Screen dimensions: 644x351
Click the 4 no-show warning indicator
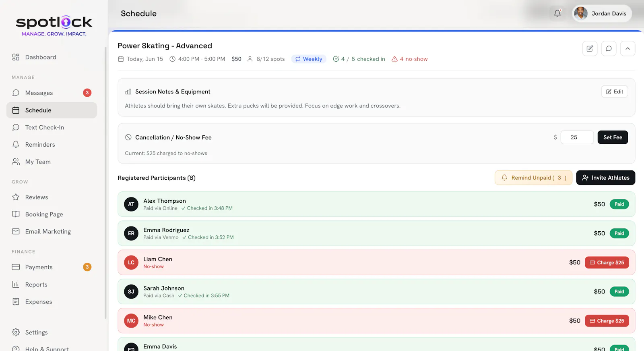(x=410, y=59)
